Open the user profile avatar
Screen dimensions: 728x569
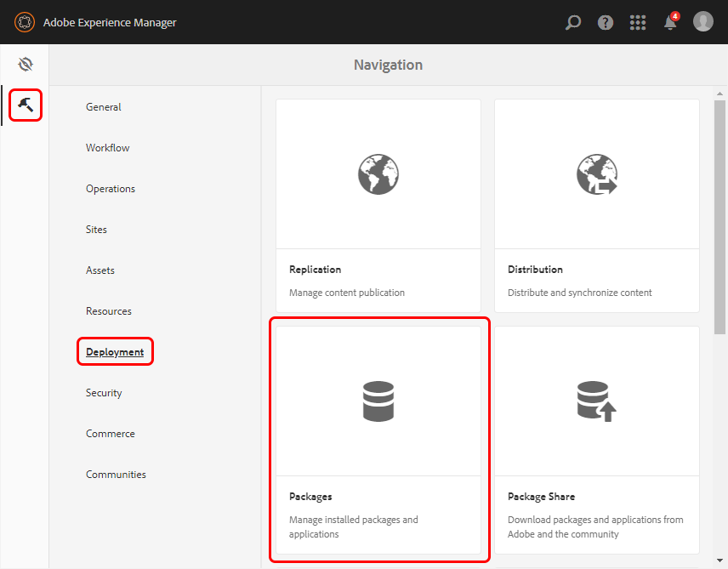point(703,22)
